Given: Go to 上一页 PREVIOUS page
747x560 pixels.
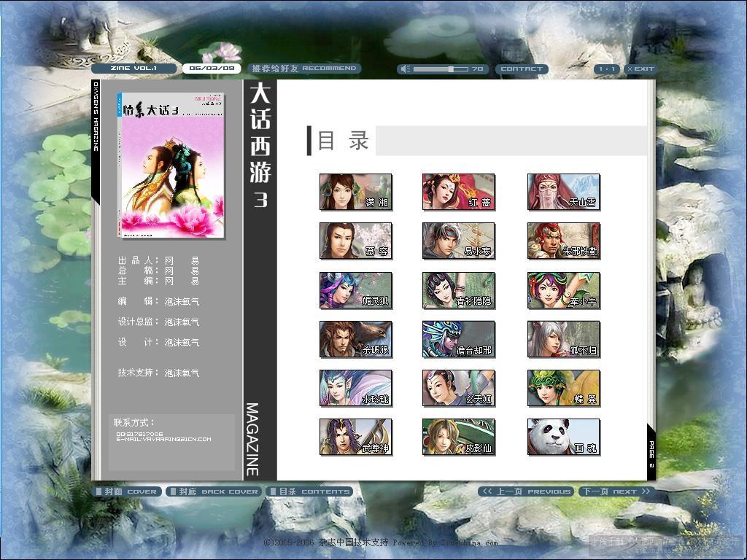Looking at the screenshot, I should 527,491.
